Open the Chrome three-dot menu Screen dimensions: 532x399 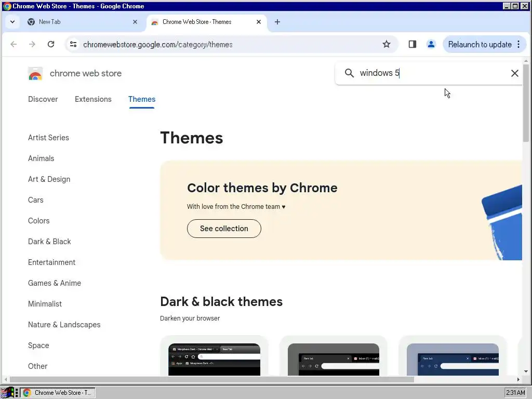[x=518, y=45]
